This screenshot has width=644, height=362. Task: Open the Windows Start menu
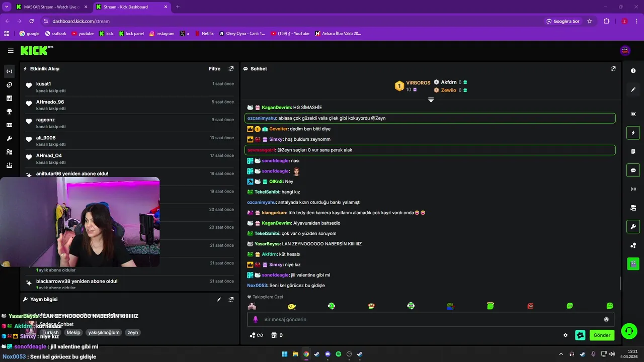tap(285, 354)
